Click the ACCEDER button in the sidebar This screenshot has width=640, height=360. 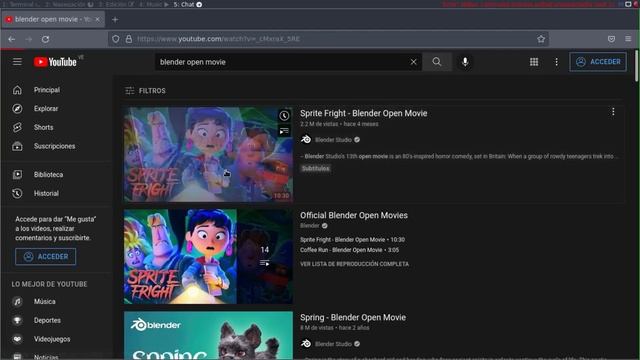(x=45, y=257)
